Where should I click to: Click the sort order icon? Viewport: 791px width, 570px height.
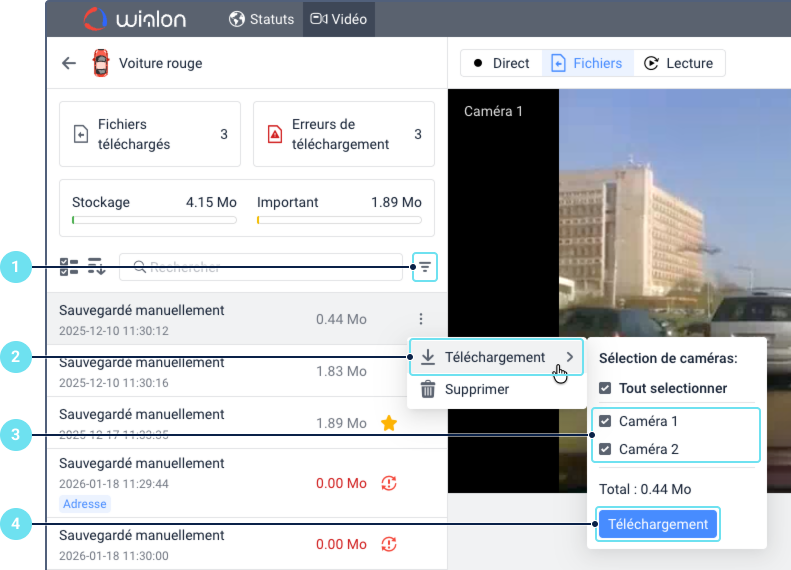coord(96,267)
